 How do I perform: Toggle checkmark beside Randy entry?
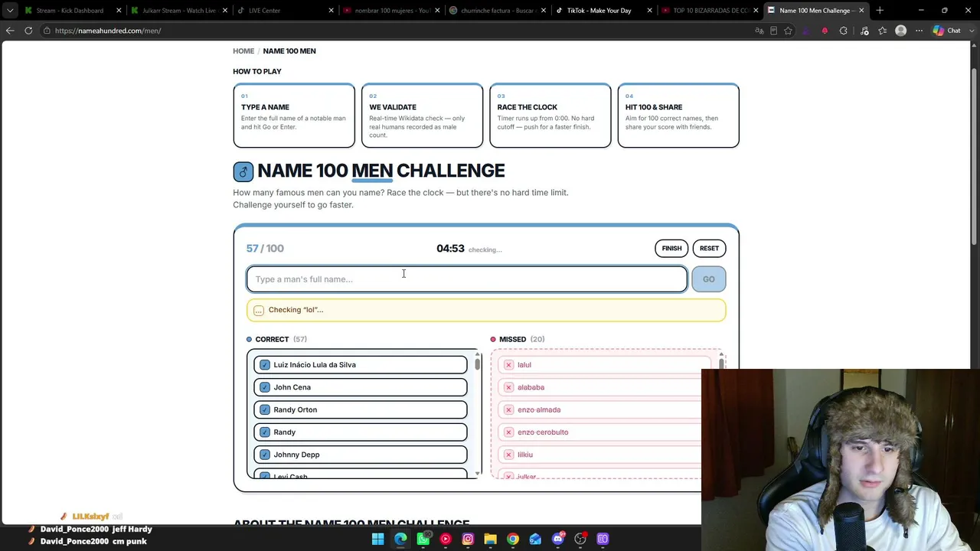pyautogui.click(x=265, y=432)
